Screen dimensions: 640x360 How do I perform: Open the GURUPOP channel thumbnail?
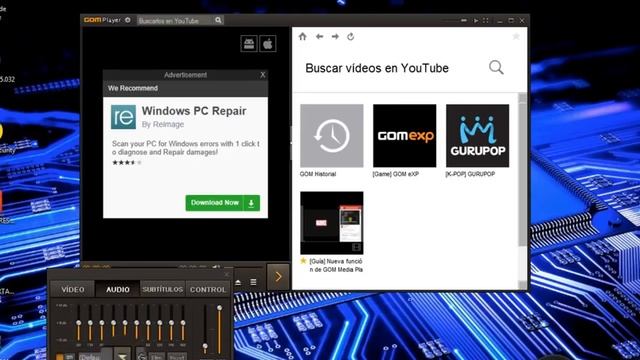478,136
